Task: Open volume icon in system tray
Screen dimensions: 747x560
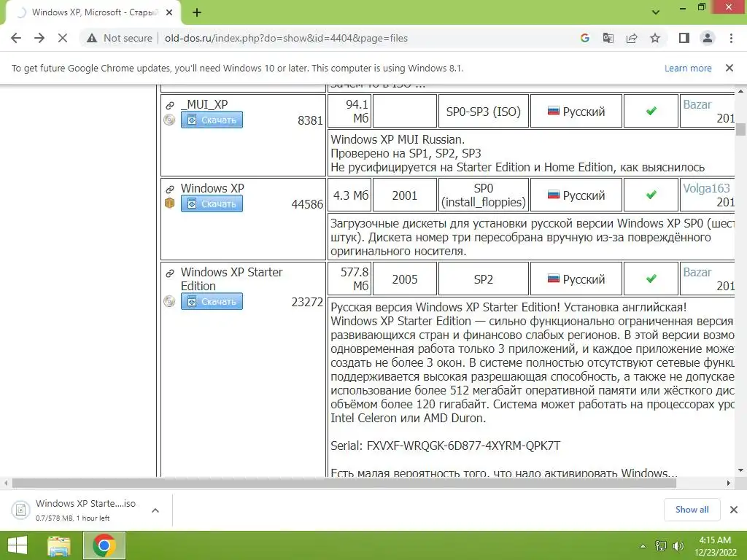Action: pos(678,546)
